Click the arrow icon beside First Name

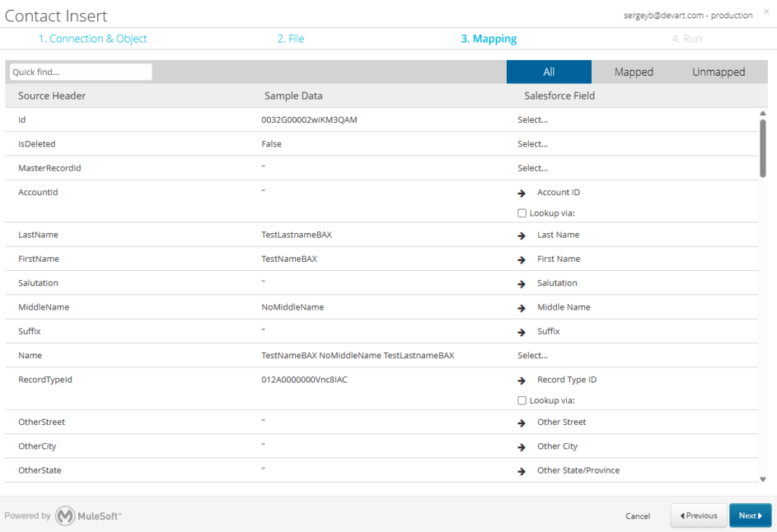tap(521, 260)
